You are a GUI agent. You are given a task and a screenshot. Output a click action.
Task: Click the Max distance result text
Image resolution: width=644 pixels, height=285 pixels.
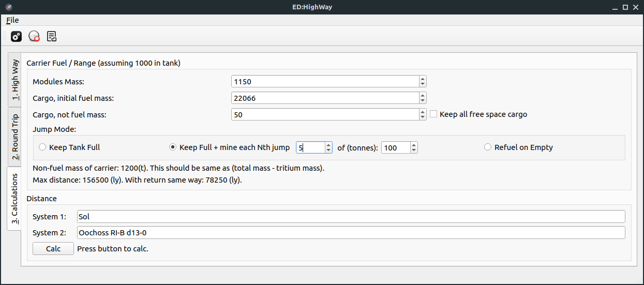click(137, 180)
